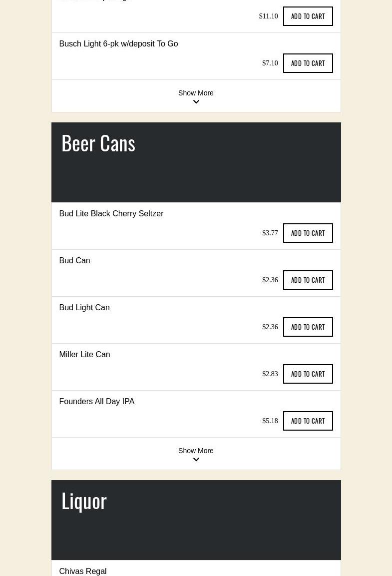Expand Show More above Beer Cans section
Screen dimensions: 392x576
point(196,93)
